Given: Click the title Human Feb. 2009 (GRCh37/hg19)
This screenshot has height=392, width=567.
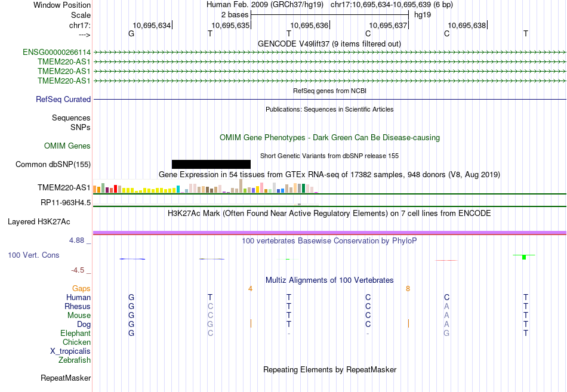Looking at the screenshot, I should click(265, 5).
